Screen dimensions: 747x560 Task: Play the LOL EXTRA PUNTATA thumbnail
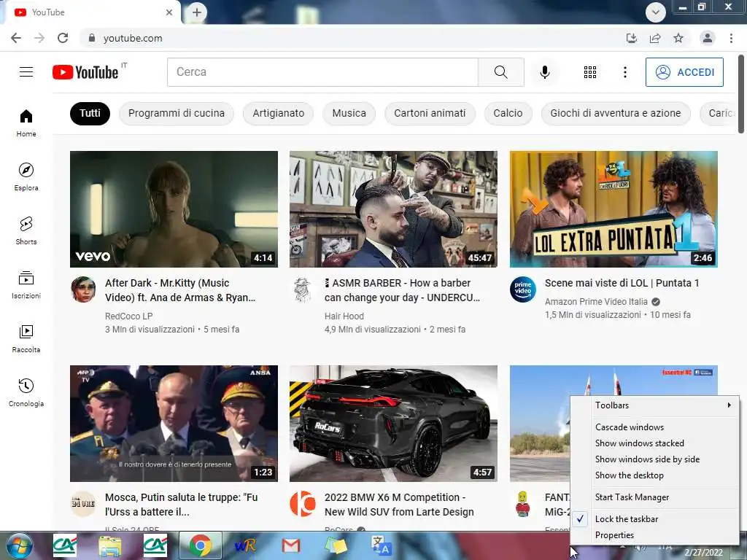click(614, 209)
